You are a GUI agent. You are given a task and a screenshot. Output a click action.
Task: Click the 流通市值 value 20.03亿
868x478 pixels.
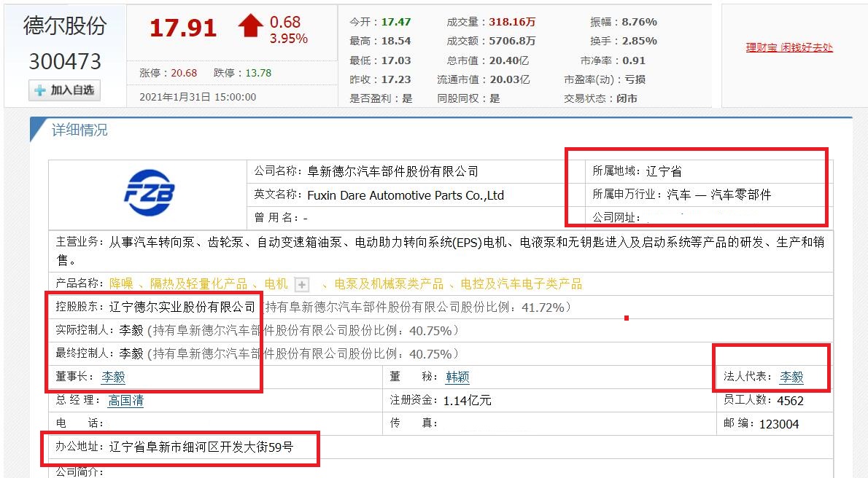coord(509,79)
